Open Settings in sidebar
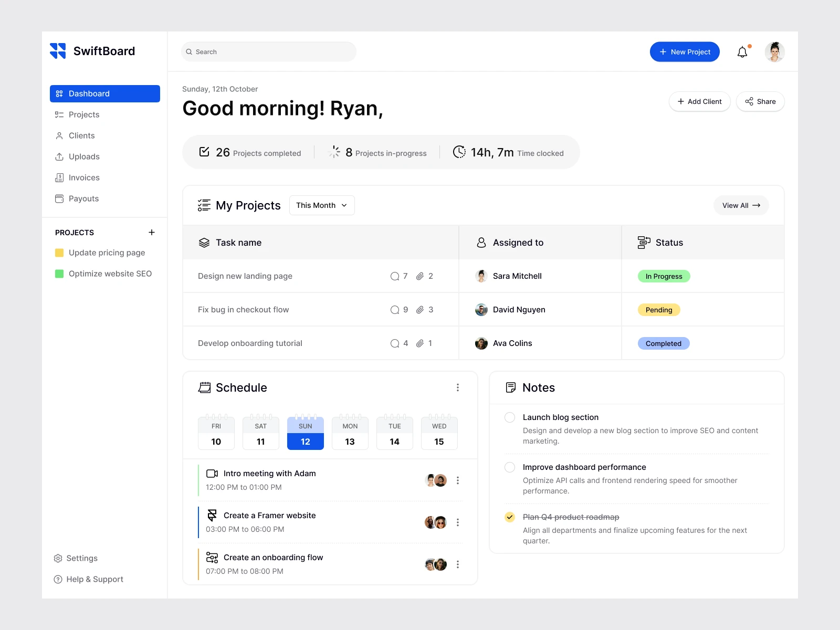840x630 pixels. click(x=76, y=558)
